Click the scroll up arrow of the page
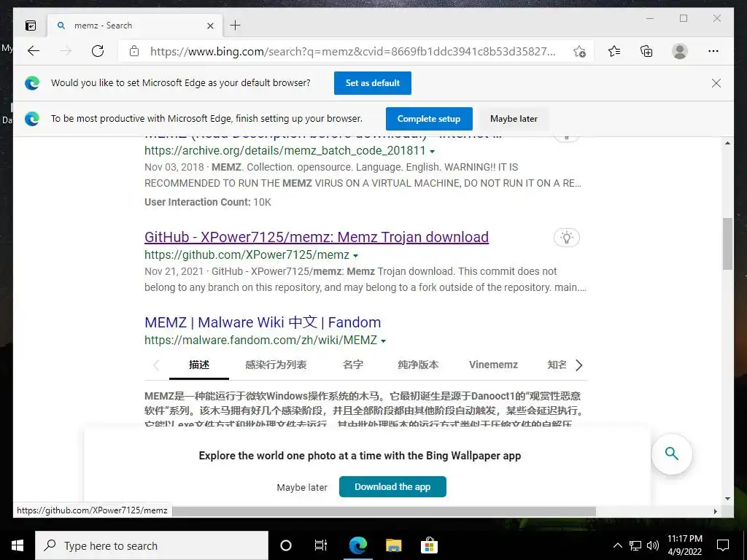This screenshot has width=747, height=560. [727, 143]
